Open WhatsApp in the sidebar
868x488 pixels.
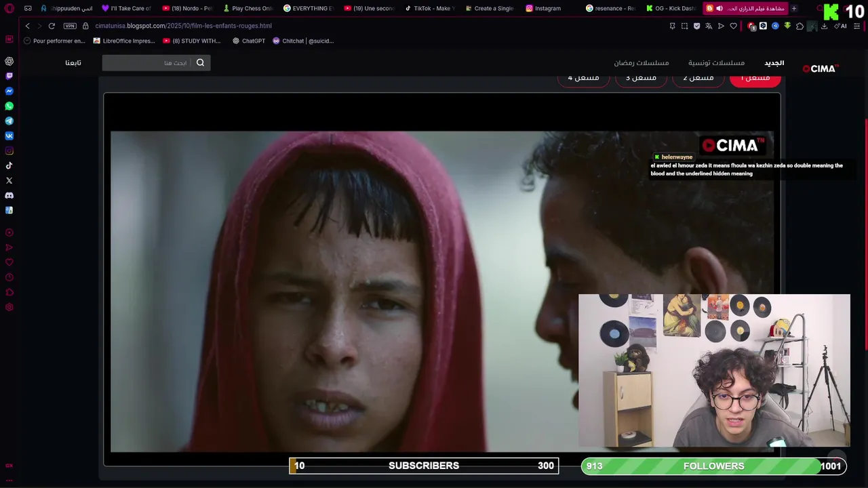tap(9, 106)
